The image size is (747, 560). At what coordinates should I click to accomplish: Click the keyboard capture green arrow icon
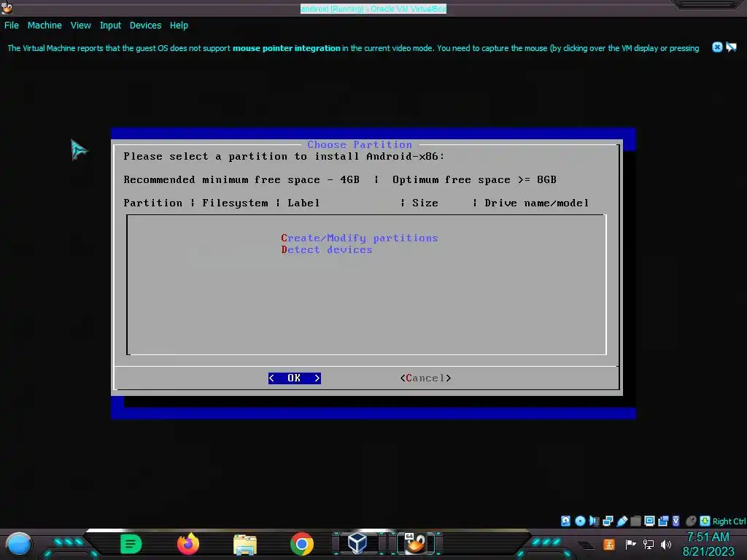click(x=705, y=521)
